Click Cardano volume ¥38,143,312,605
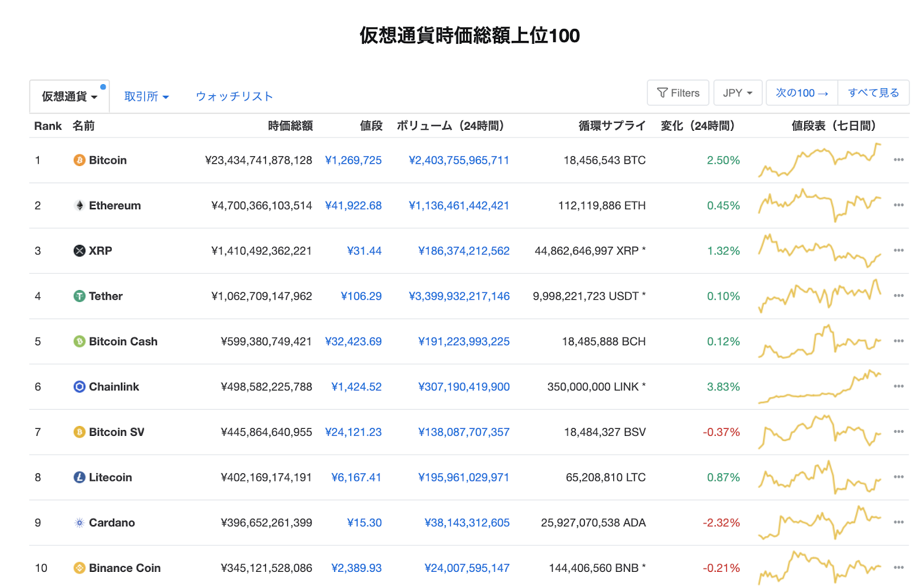Viewport: 923px width, 588px height. click(467, 523)
